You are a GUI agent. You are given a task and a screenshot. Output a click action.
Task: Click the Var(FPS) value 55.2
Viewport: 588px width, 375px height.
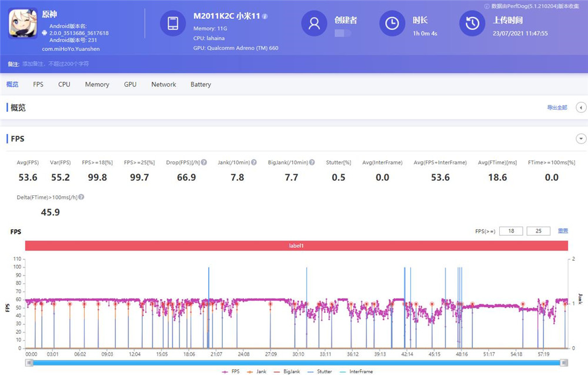pos(61,177)
